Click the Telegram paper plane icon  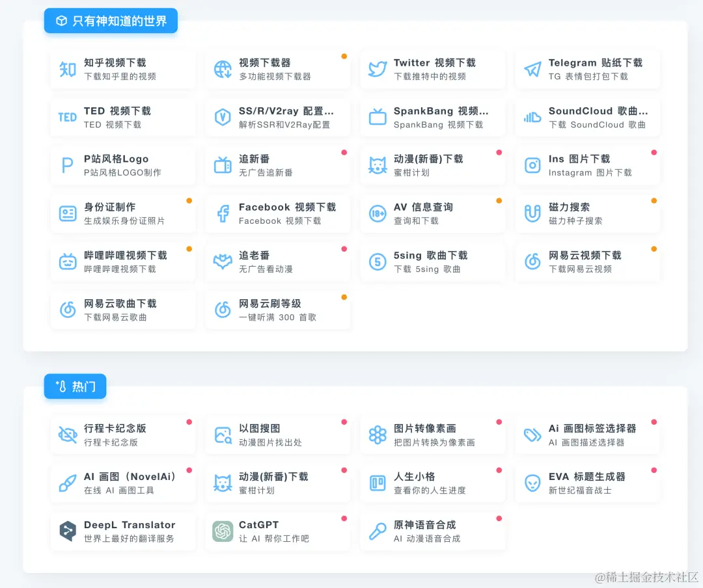532,70
